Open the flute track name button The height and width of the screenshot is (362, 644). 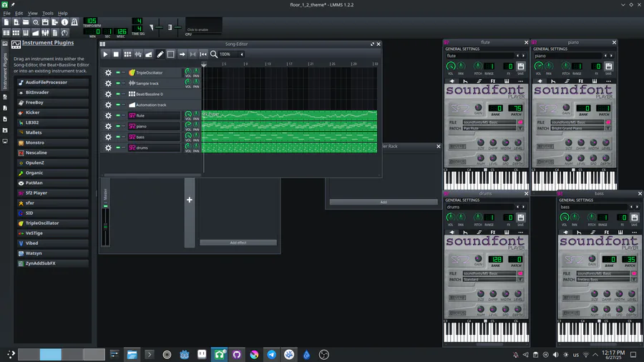pyautogui.click(x=154, y=116)
